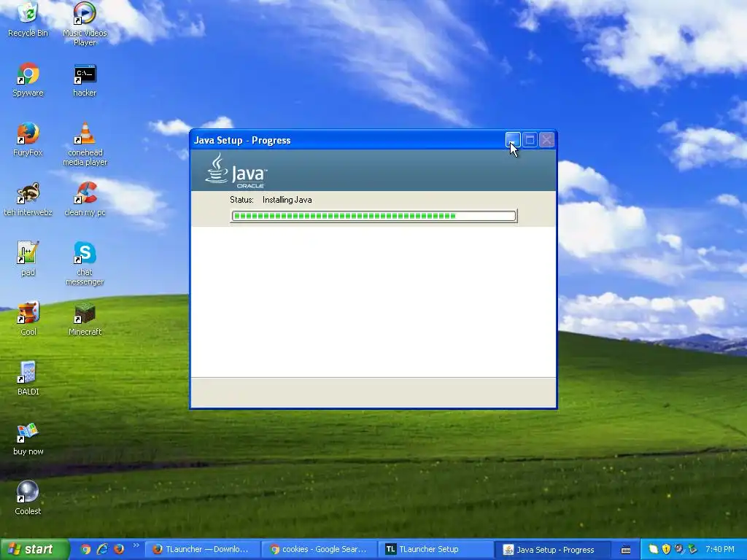Select the FuryFox desktop shortcut
This screenshot has height=560, width=747.
28,139
